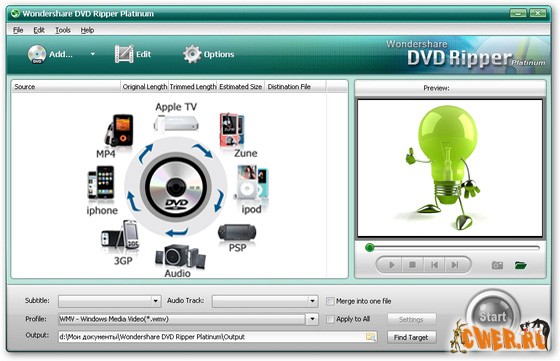Viewport: 560px width, 361px height.
Task: Expand the Profile format list
Action: [x=312, y=319]
